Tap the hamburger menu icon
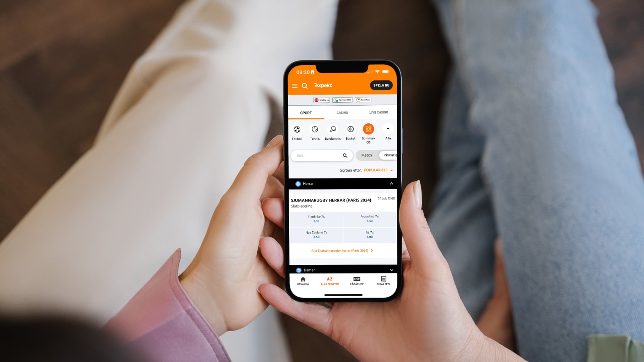 click(295, 85)
